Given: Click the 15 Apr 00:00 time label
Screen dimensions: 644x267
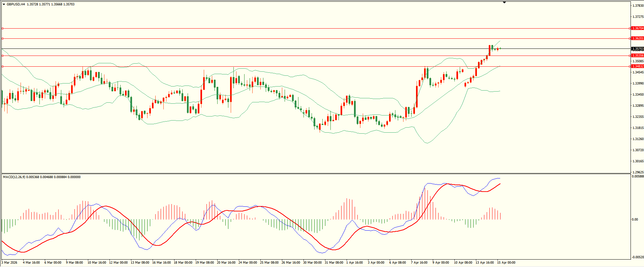Looking at the screenshot, I should pos(506,263).
